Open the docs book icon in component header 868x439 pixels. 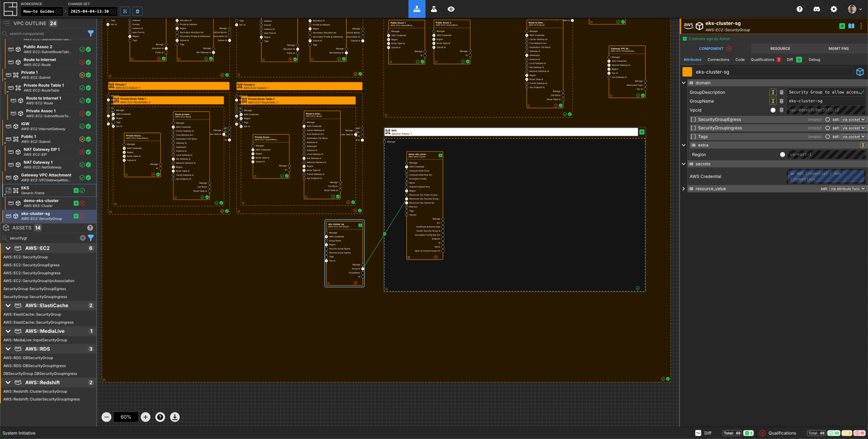coord(851,26)
